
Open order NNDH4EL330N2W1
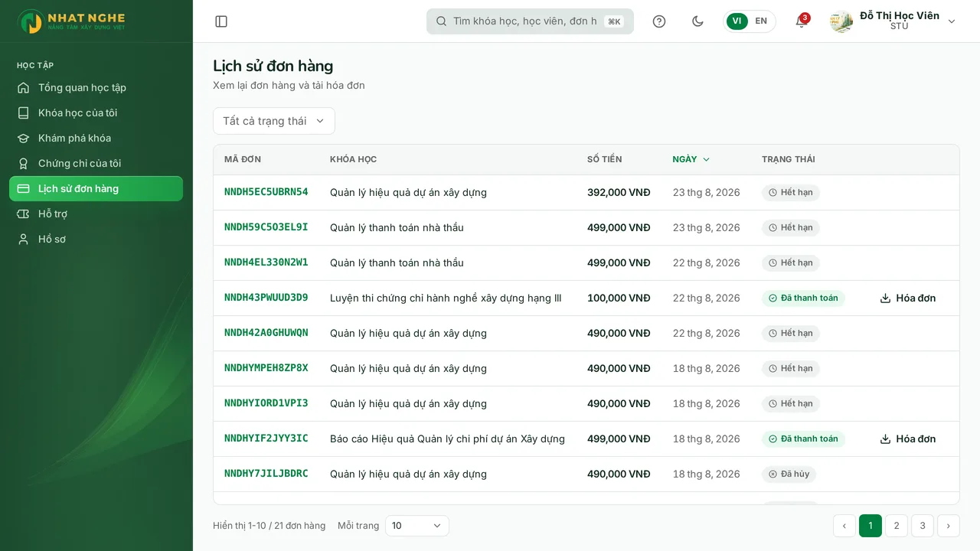click(x=266, y=262)
